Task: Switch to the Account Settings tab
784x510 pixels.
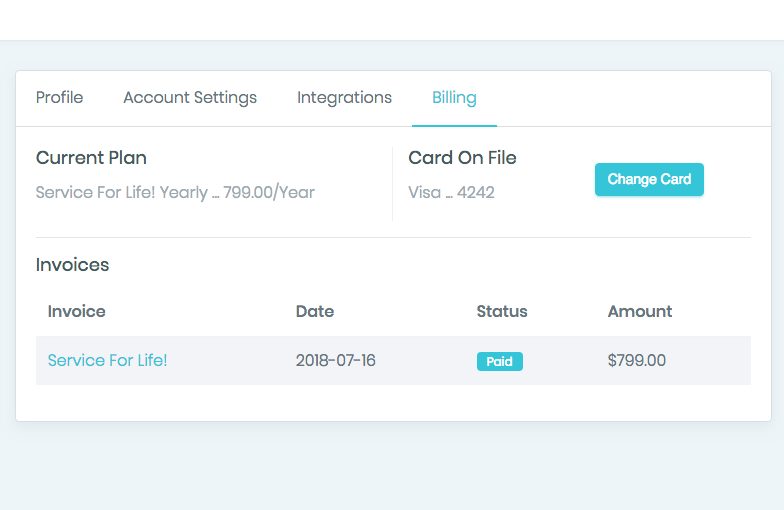Action: [x=190, y=97]
